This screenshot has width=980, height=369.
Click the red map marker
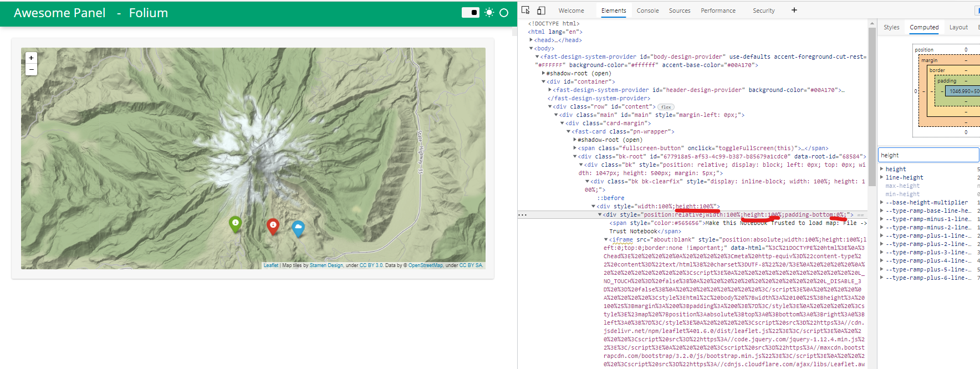tap(273, 226)
